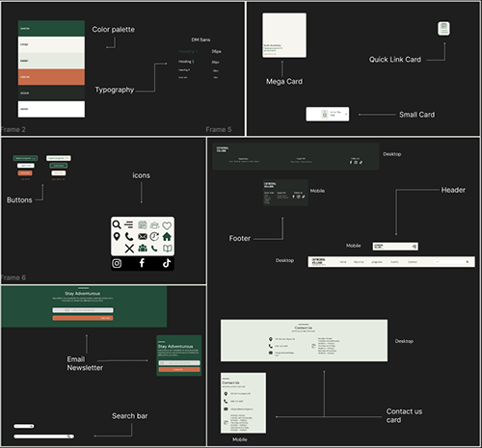Viewport: 482px width, 448px height.
Task: Select the 'Email Newsletter' label
Action: coord(85,363)
